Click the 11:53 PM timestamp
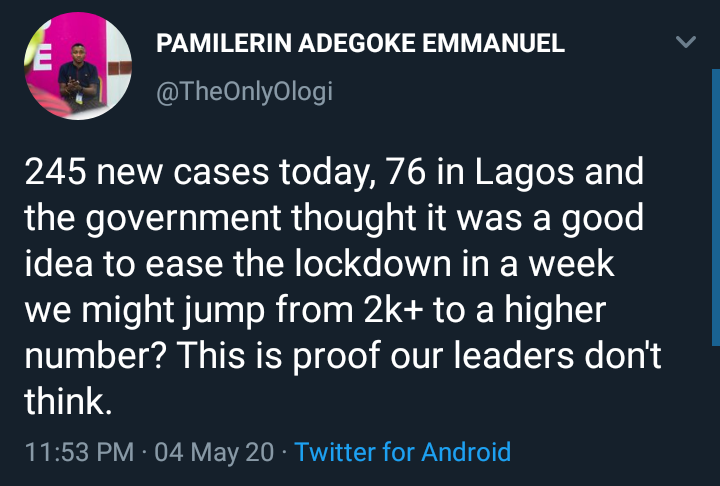Screen dimensions: 720x486 [x=78, y=452]
